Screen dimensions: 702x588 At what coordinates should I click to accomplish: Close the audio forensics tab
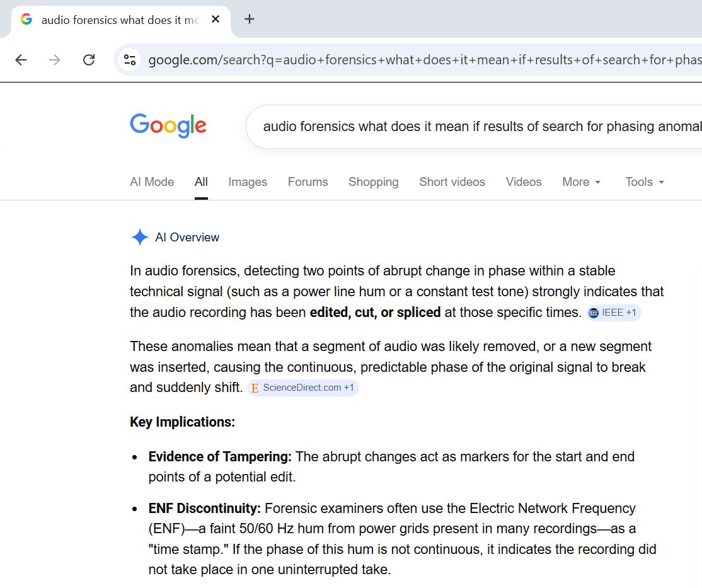216,20
